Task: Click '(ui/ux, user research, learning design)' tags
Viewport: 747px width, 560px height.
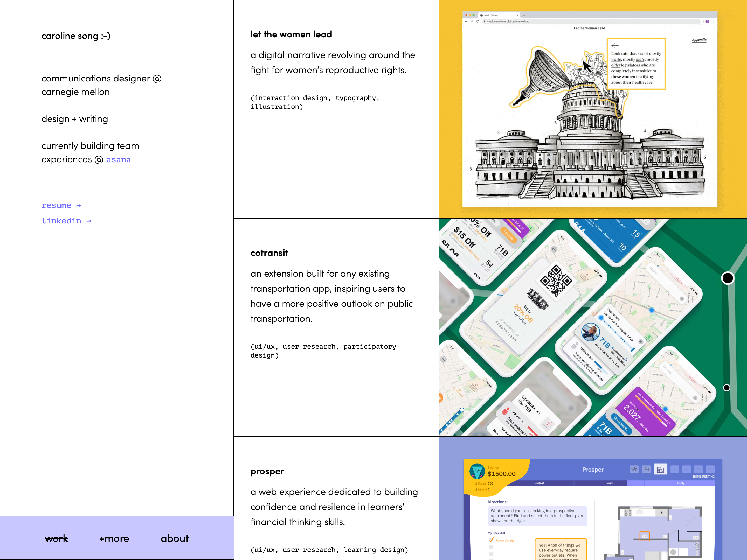Action: coord(329,550)
